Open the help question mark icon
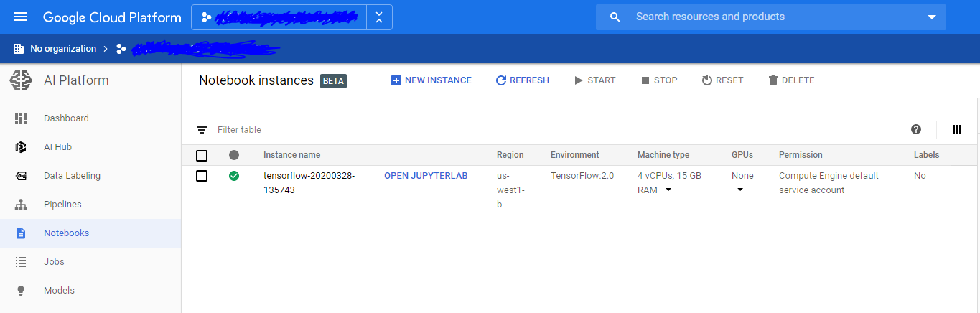Viewport: 980px width, 313px height. (x=916, y=129)
